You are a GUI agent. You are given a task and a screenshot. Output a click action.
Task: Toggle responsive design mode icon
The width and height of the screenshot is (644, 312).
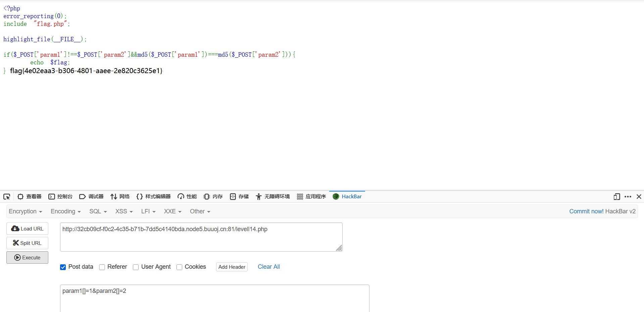pos(616,197)
